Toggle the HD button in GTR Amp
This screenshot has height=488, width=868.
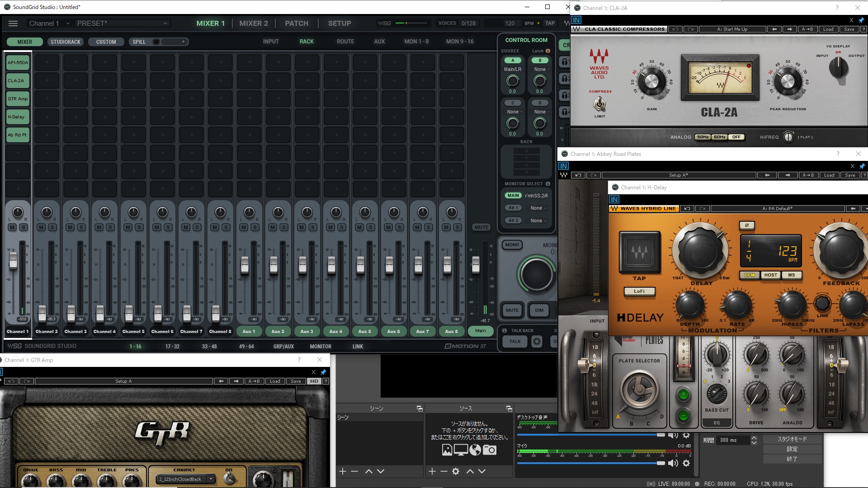[314, 381]
